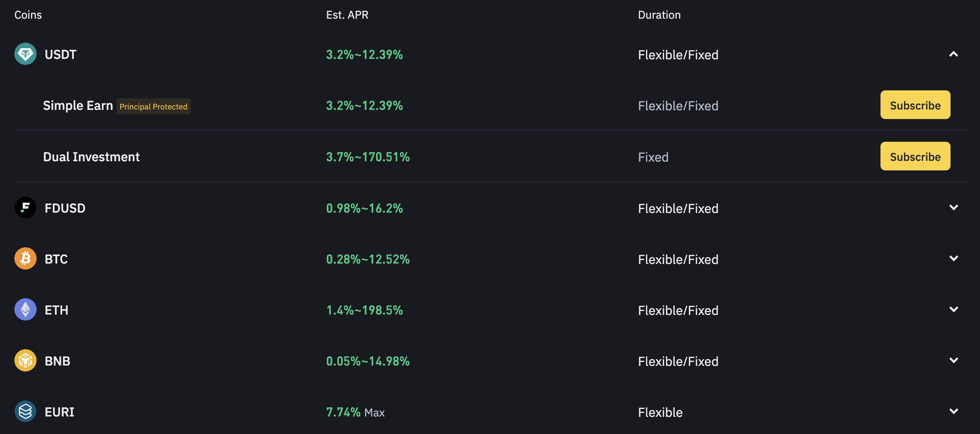Viewport: 980px width, 434px height.
Task: Expand the FDUSD row
Action: coord(953,207)
